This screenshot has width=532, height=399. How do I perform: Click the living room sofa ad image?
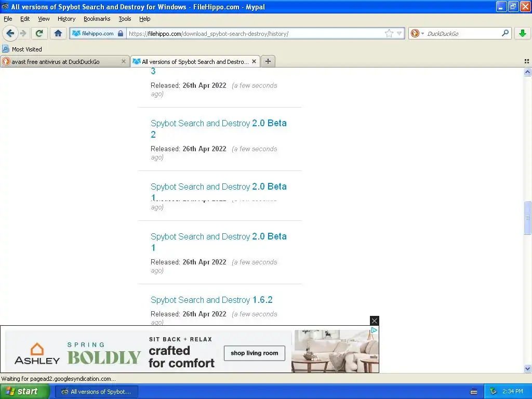coord(335,351)
